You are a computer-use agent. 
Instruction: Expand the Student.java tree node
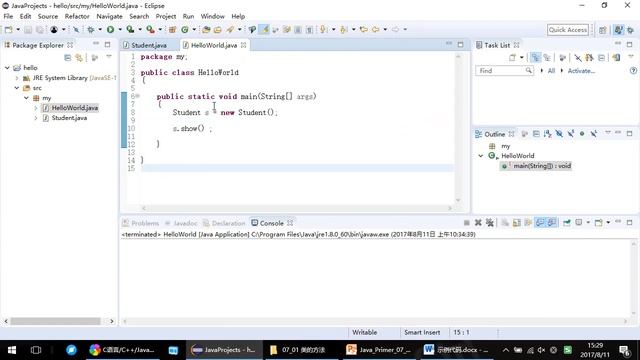pyautogui.click(x=36, y=118)
